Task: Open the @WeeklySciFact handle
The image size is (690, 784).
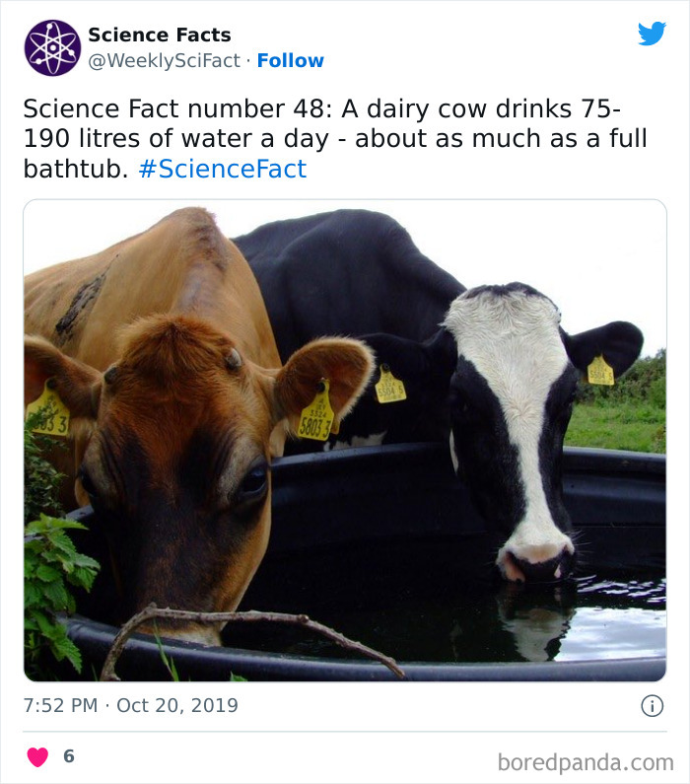Action: (x=165, y=60)
